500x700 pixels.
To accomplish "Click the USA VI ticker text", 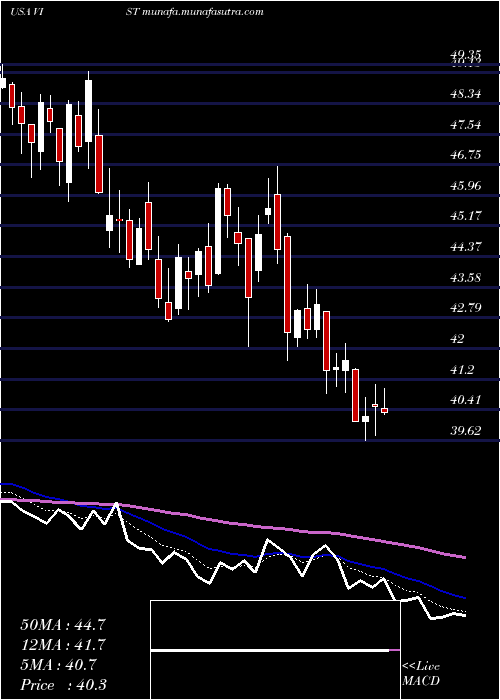I will [x=28, y=12].
